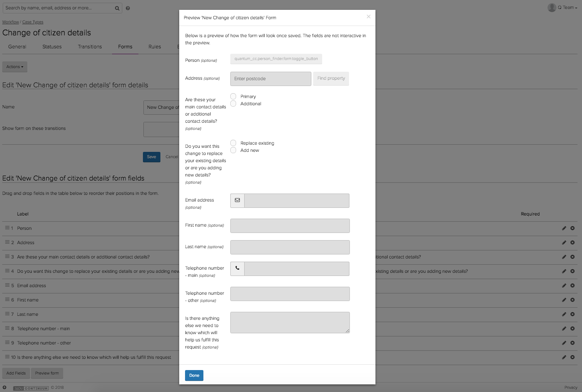582x392 pixels.
Task: Select the Additional radio option
Action: [x=233, y=103]
